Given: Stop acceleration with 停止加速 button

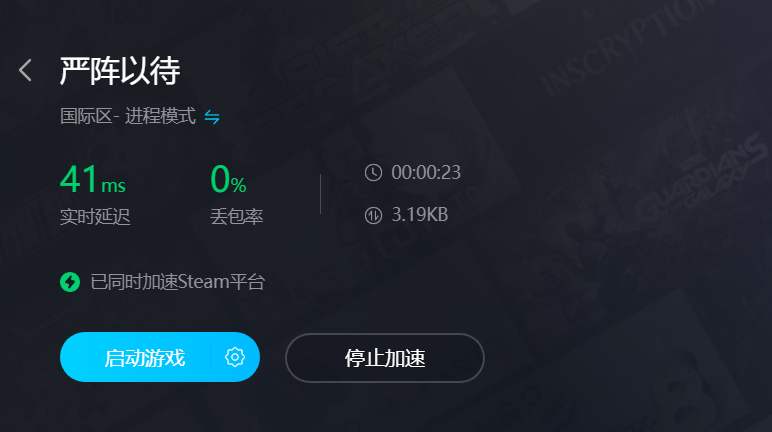Looking at the screenshot, I should coord(385,358).
